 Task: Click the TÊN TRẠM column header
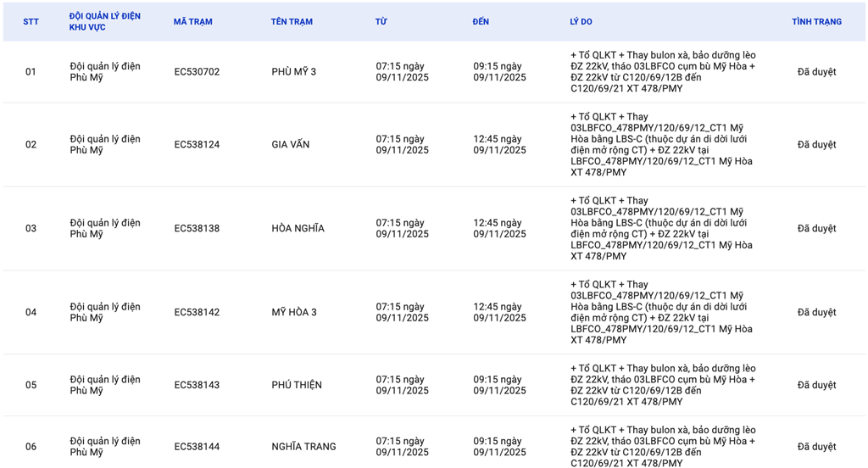(292, 22)
